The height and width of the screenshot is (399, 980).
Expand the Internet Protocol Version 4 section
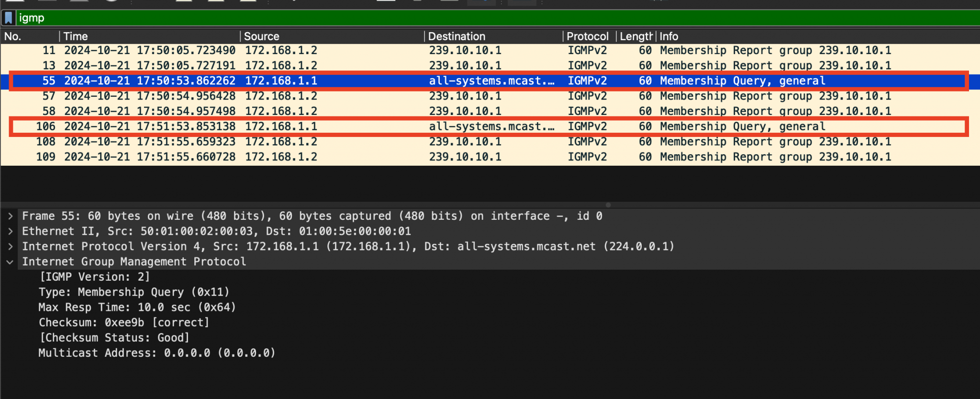[x=10, y=247]
